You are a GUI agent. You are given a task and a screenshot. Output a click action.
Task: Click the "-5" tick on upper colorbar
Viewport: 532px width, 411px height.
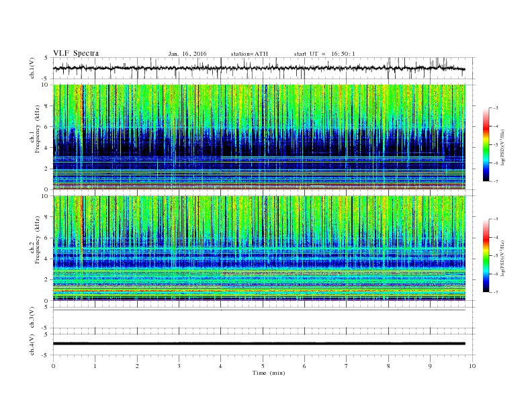point(496,145)
